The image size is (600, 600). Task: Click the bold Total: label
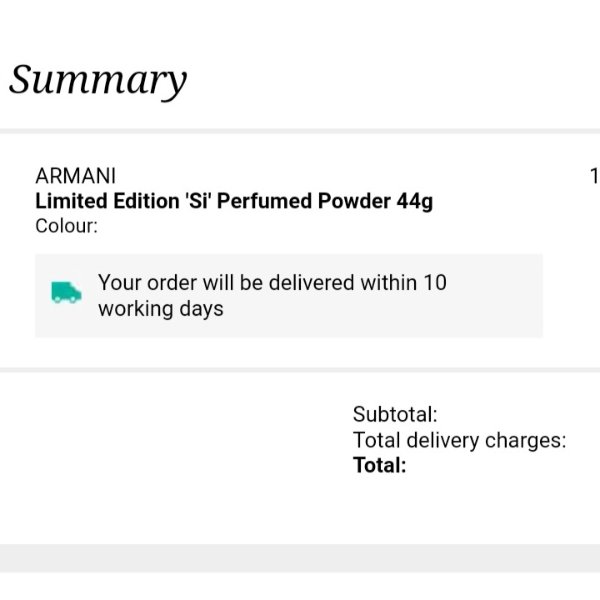point(379,465)
